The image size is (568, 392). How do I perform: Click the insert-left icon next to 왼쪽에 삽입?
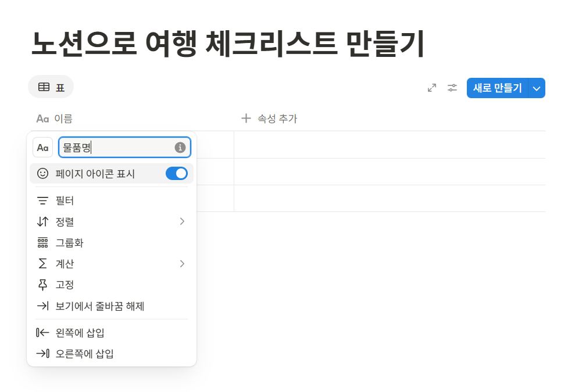pos(42,332)
